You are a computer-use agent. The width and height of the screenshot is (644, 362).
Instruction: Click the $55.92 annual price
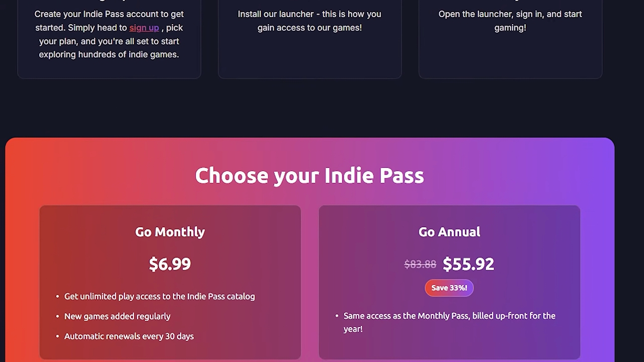(468, 264)
